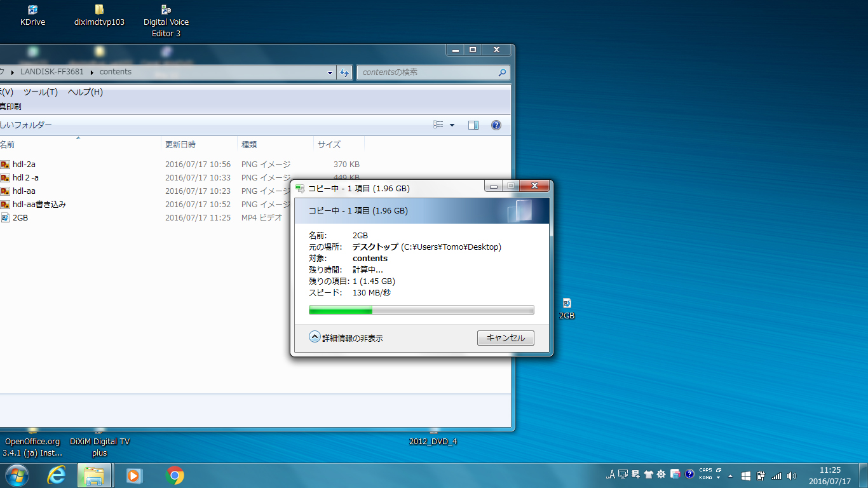868x488 pixels.
Task: Collapse 詳細情報の非表示 details expander
Action: (346, 338)
